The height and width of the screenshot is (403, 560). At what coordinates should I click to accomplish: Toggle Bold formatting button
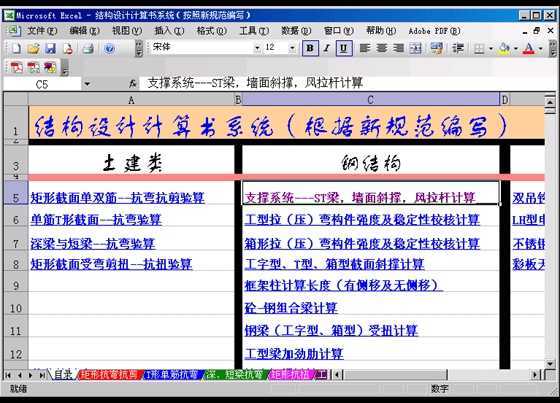click(x=310, y=48)
